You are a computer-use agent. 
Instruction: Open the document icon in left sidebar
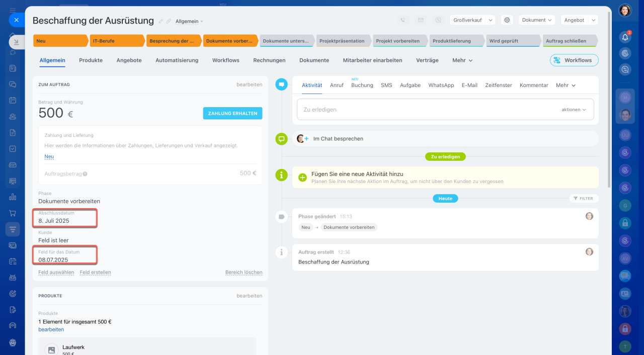(13, 133)
